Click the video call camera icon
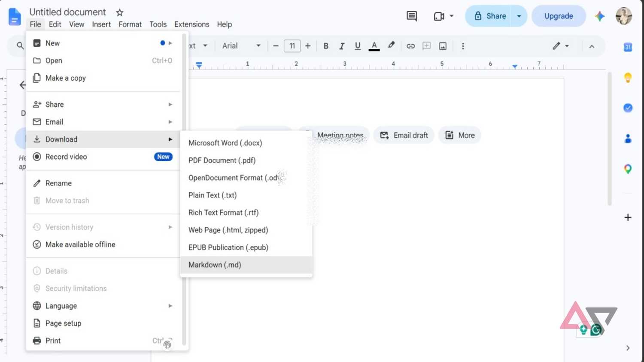Screen dimensions: 644x362 439,16
